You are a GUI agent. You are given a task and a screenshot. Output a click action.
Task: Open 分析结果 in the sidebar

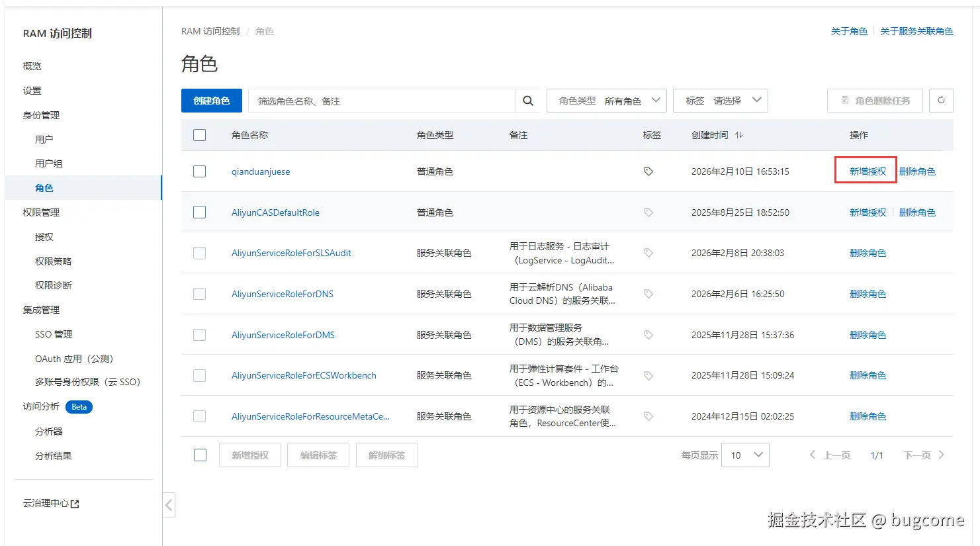(x=54, y=456)
